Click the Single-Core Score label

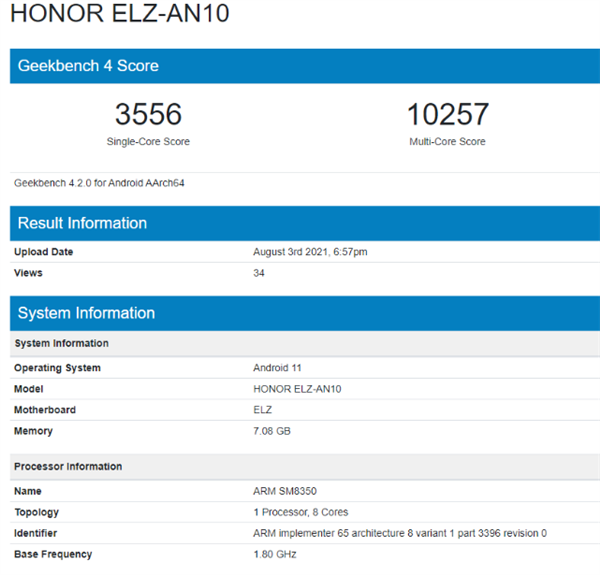(x=148, y=142)
